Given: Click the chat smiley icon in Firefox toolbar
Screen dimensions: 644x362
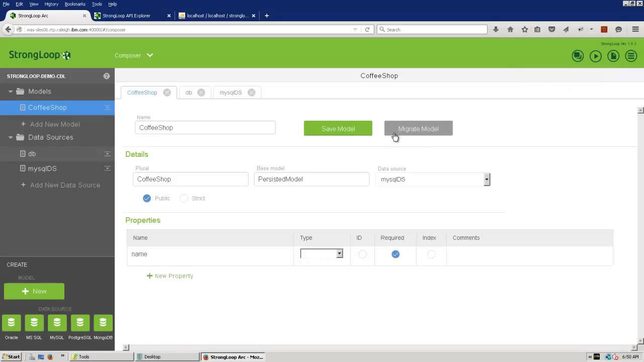Looking at the screenshot, I should 619,30.
